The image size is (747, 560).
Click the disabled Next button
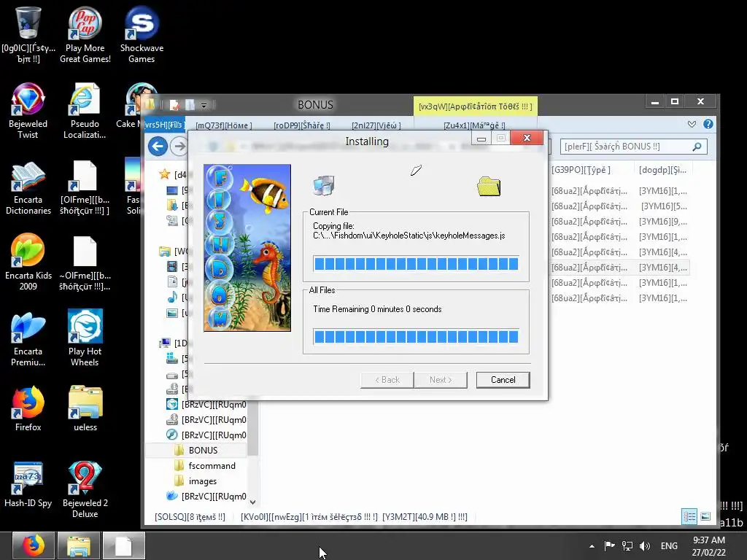[441, 379]
